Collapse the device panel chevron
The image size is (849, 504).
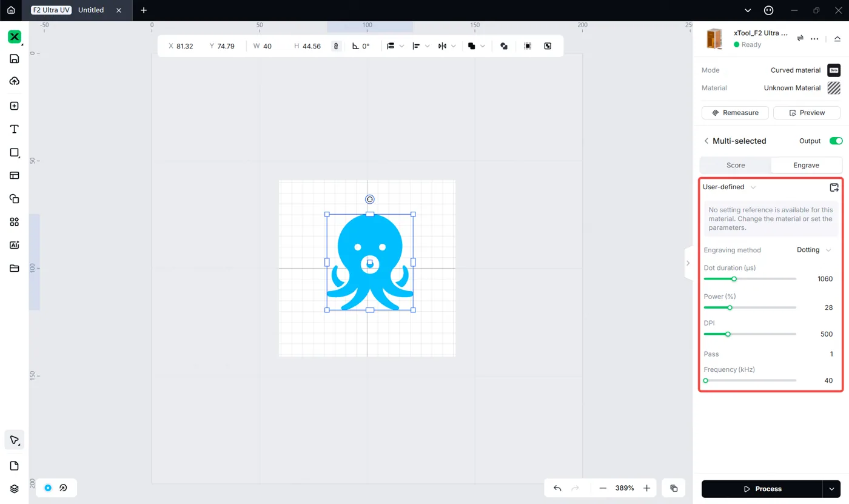837,38
